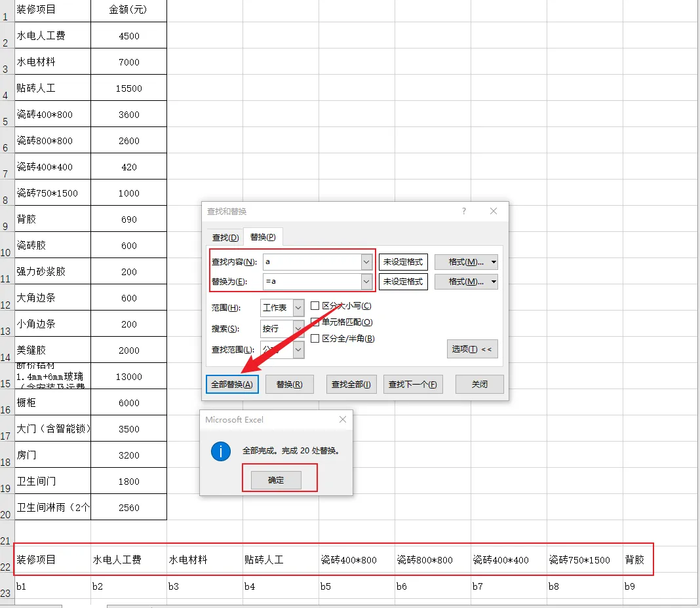Image resolution: width=700 pixels, height=608 pixels.
Task: Select the cell 水电材料 in row 22
Action: [205, 560]
